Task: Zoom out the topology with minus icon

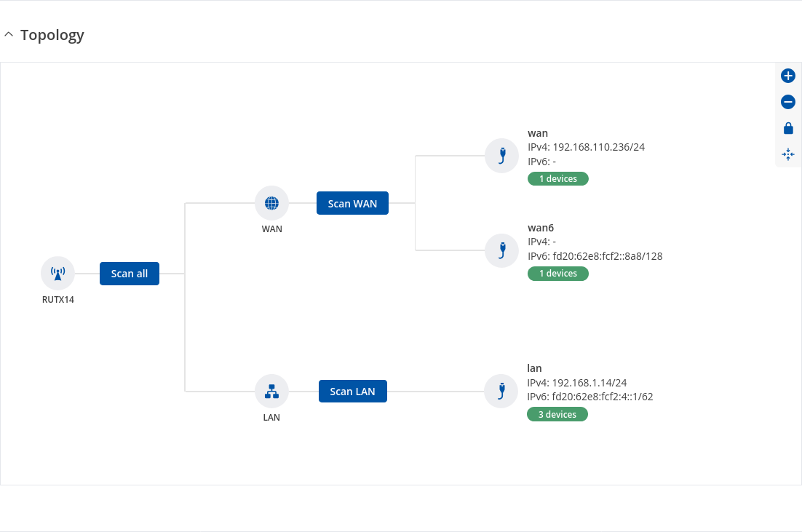Action: [x=787, y=102]
